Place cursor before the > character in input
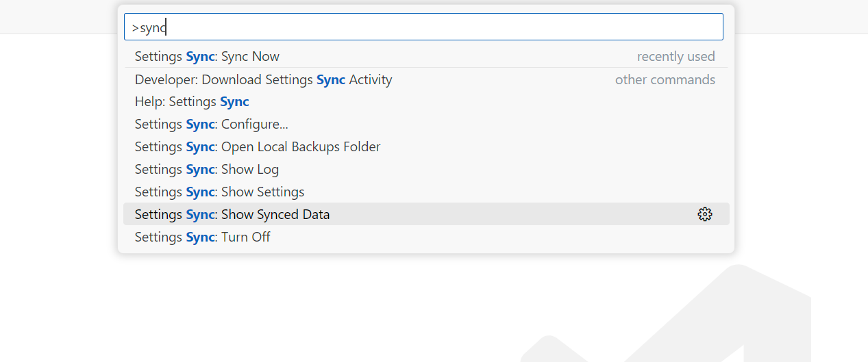This screenshot has height=362, width=868. pos(132,27)
